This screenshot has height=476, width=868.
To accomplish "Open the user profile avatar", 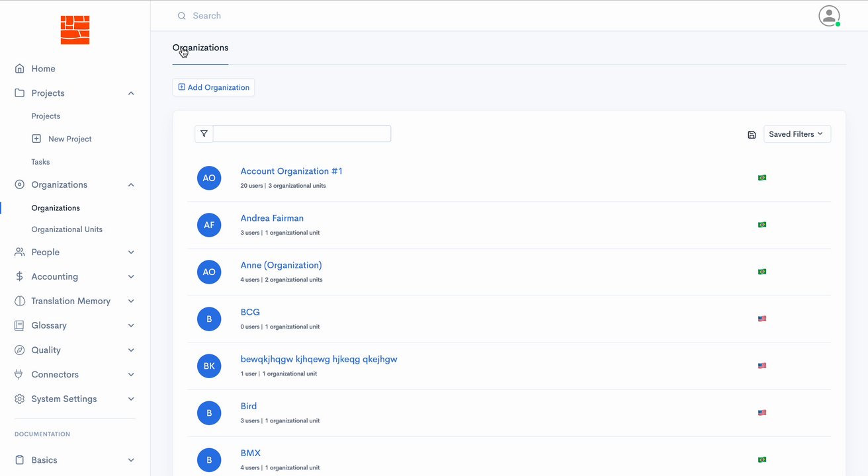I will tap(829, 16).
